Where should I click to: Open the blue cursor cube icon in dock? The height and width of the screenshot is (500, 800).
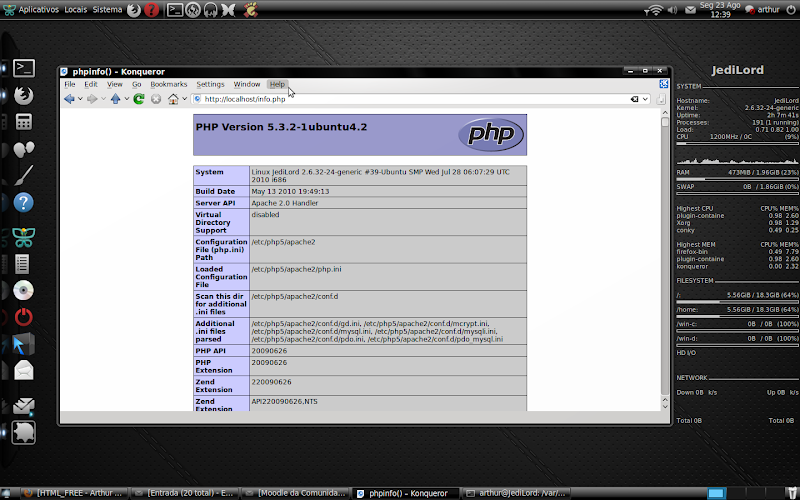click(23, 344)
